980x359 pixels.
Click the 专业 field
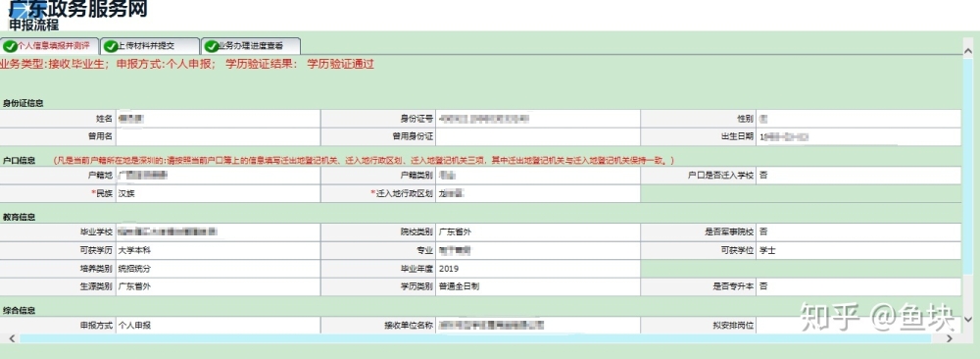pyautogui.click(x=538, y=250)
